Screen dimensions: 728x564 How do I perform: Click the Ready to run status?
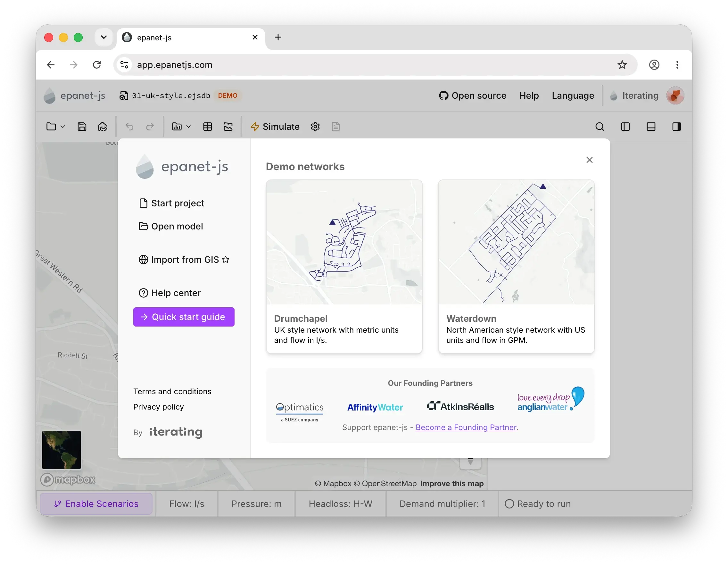click(x=538, y=504)
